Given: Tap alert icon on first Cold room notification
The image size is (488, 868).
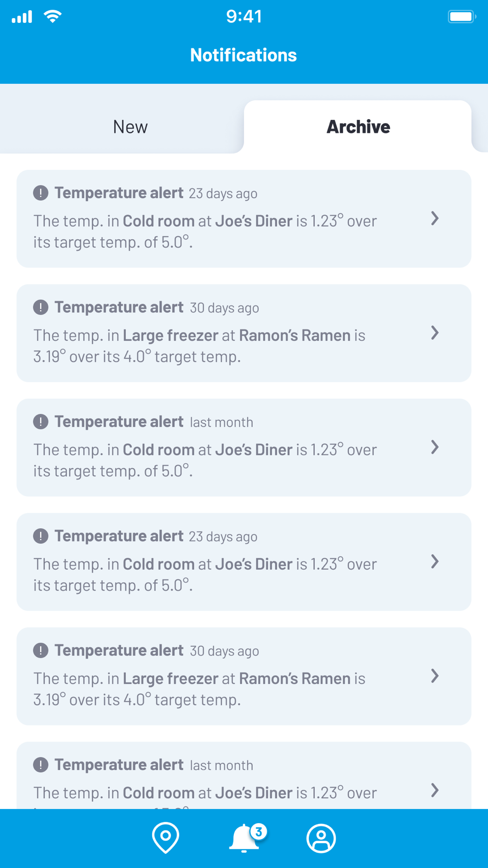Looking at the screenshot, I should coord(41,193).
